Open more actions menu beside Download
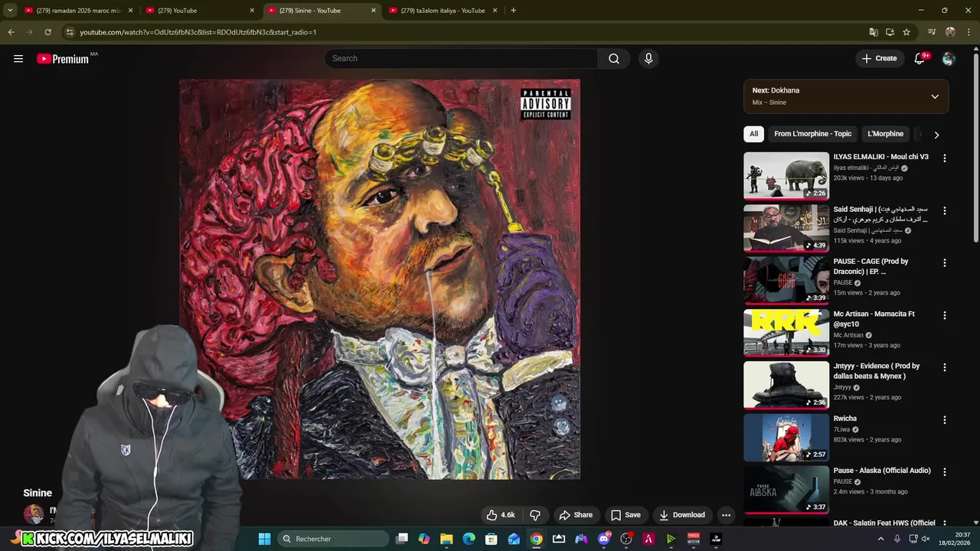The height and width of the screenshot is (551, 980). [726, 515]
